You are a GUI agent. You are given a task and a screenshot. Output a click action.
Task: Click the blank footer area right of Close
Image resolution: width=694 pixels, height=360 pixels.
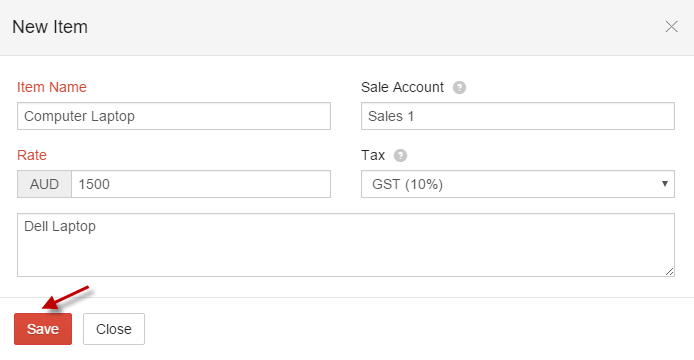[x=416, y=329]
